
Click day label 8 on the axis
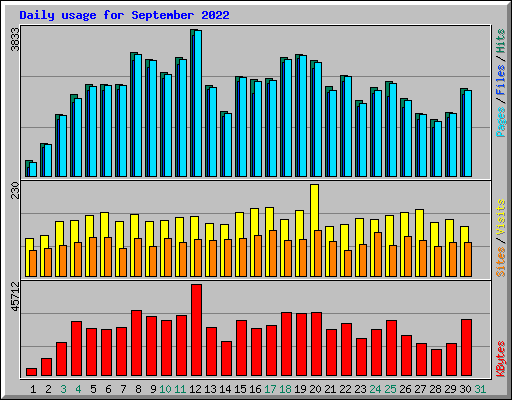[138, 389]
